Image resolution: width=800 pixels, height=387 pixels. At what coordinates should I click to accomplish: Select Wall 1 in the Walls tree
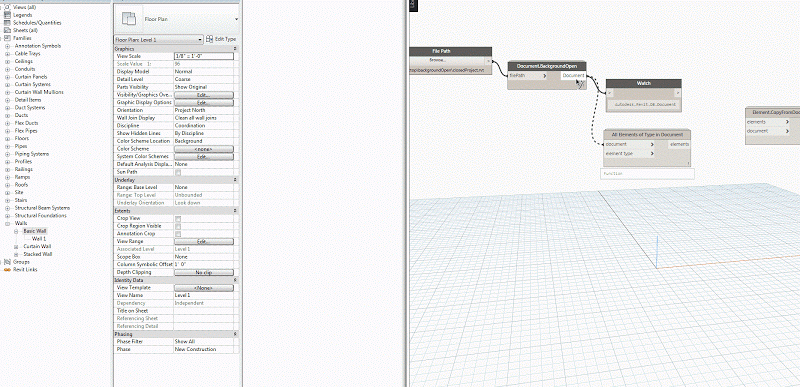click(39, 239)
